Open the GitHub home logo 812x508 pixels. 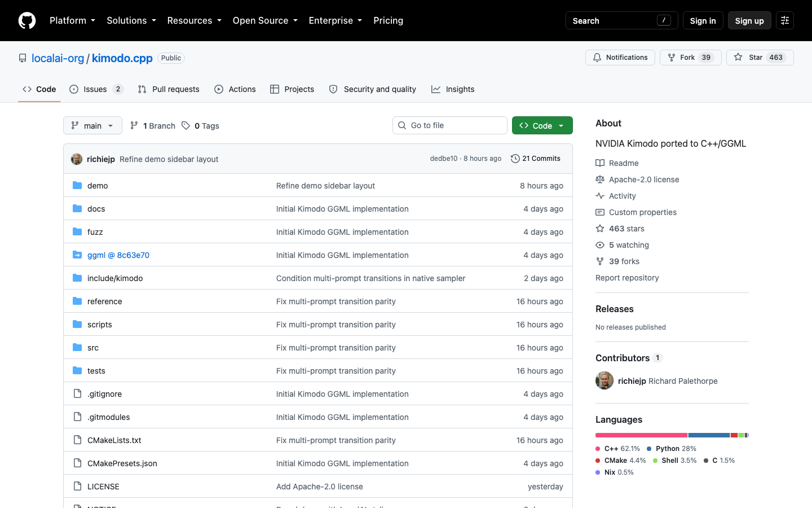[27, 20]
